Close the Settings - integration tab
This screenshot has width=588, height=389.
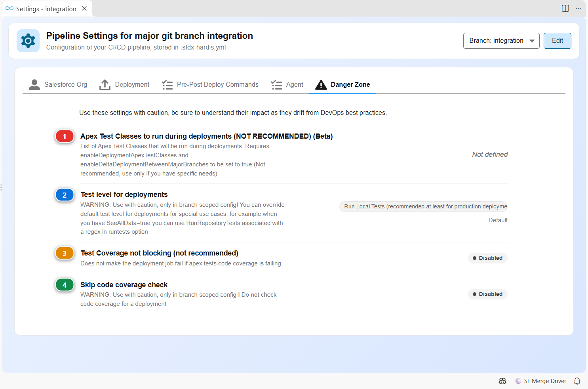click(x=84, y=8)
